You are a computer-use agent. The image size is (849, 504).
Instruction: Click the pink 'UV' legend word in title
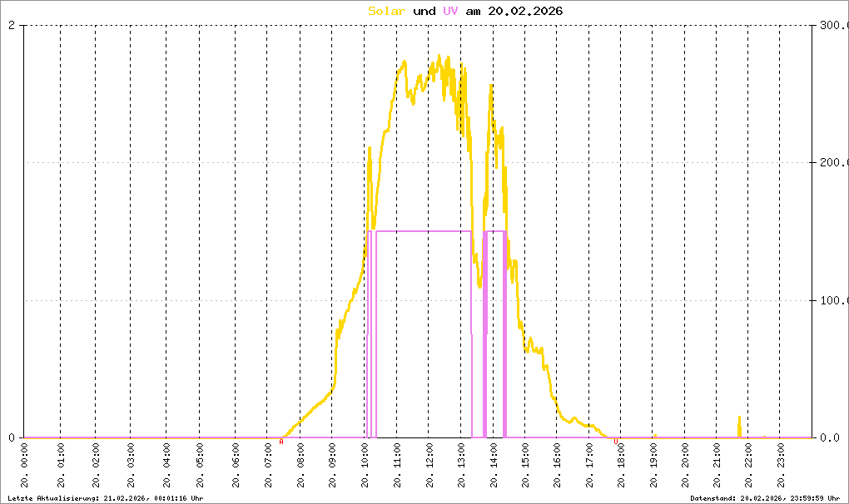click(450, 12)
